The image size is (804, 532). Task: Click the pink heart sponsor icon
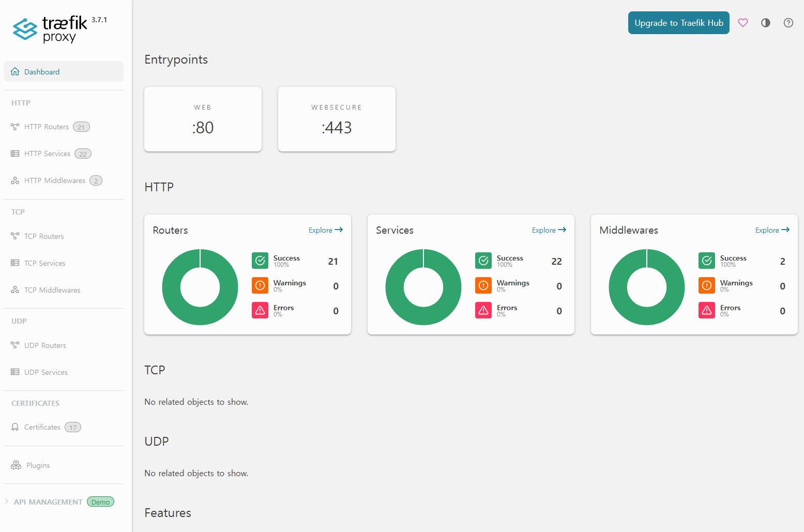pos(743,23)
